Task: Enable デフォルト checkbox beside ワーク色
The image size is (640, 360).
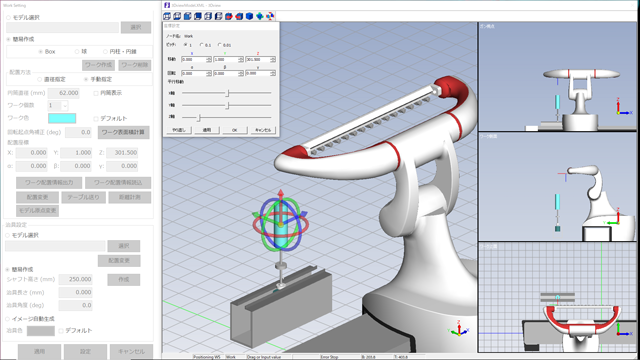Action: [96, 118]
